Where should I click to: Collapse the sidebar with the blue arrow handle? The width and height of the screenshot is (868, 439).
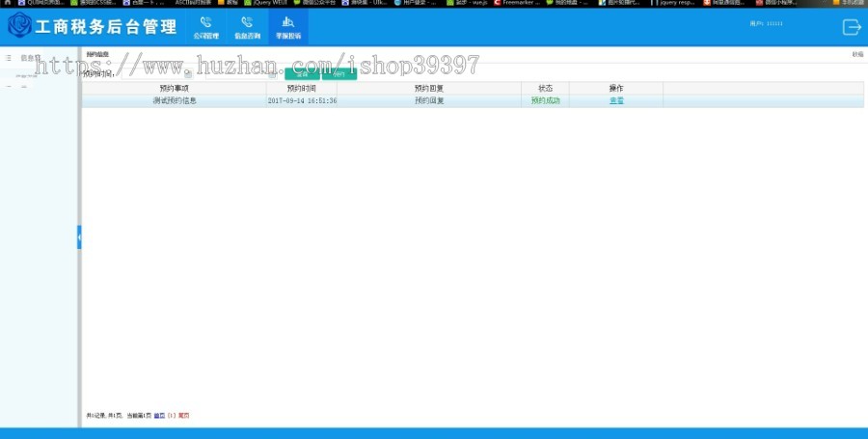coord(79,237)
